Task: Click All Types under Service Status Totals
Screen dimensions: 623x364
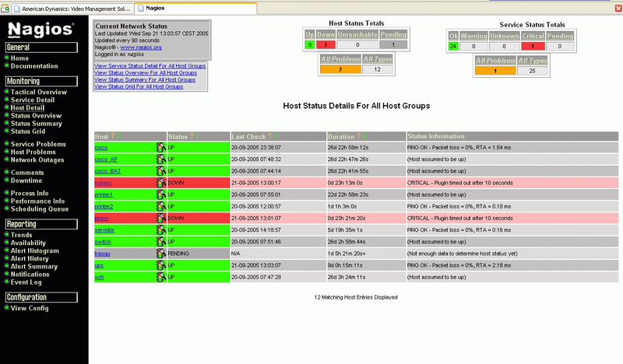Action: (533, 61)
